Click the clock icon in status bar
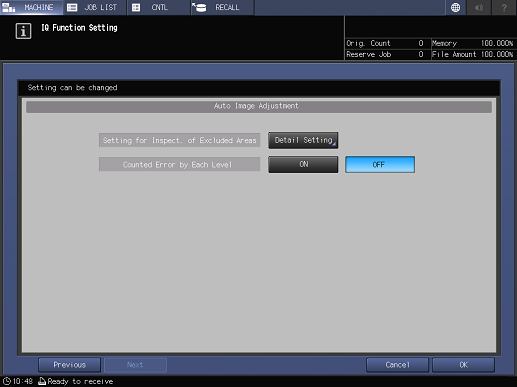The width and height of the screenshot is (517, 387). (7, 381)
